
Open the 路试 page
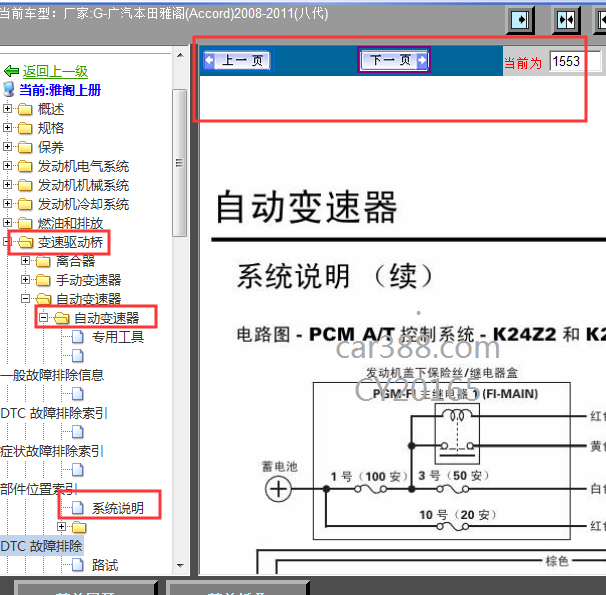pos(105,566)
